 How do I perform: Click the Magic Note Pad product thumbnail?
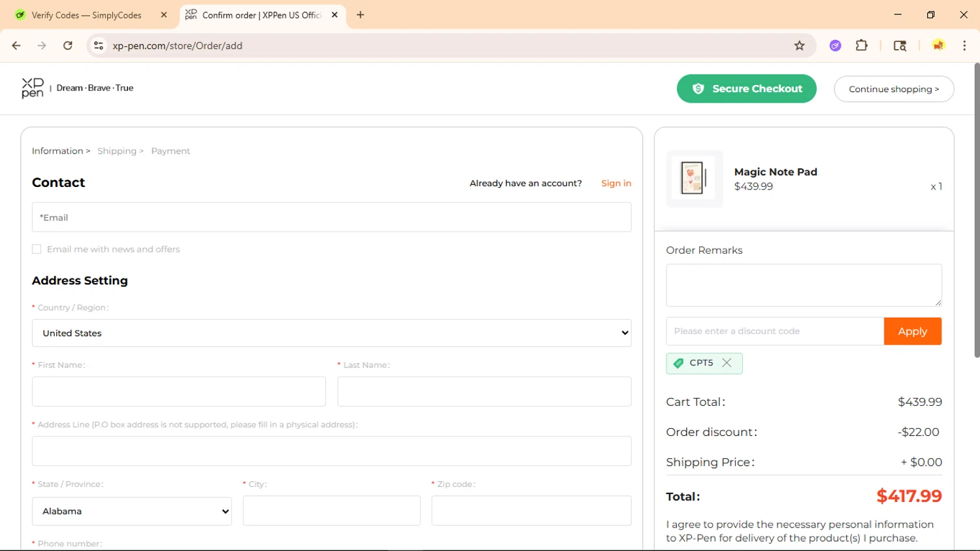click(694, 178)
